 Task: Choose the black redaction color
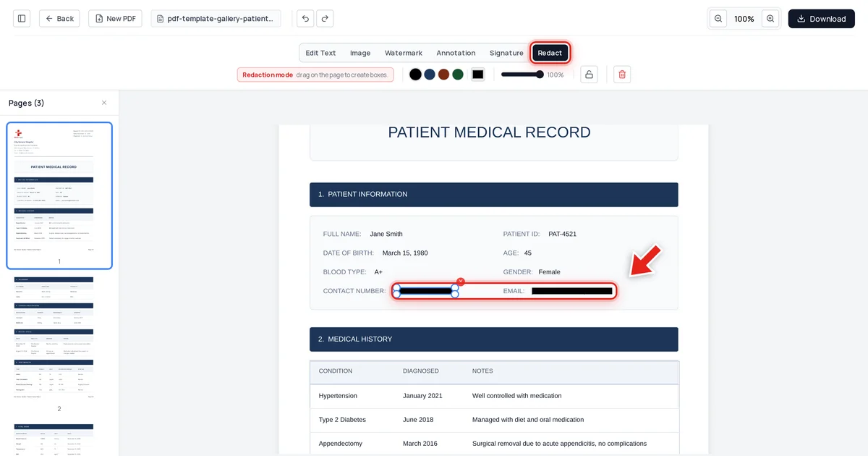(415, 75)
